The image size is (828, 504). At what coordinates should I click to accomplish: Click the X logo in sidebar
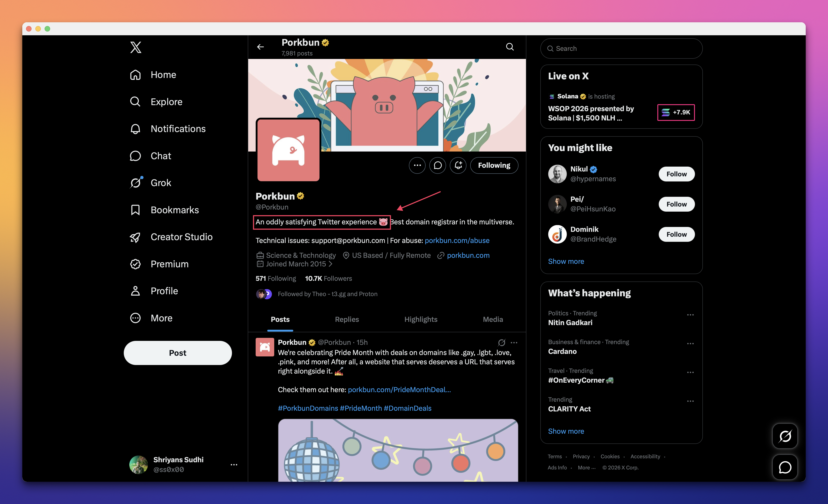point(136,47)
